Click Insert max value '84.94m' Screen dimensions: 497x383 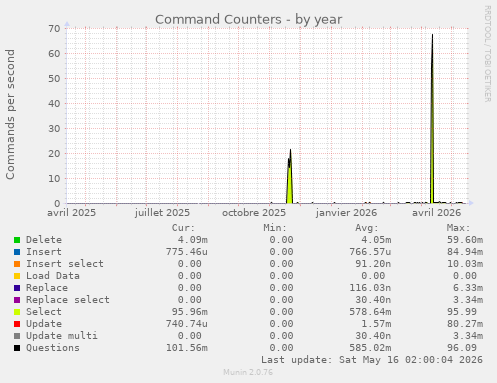click(465, 252)
